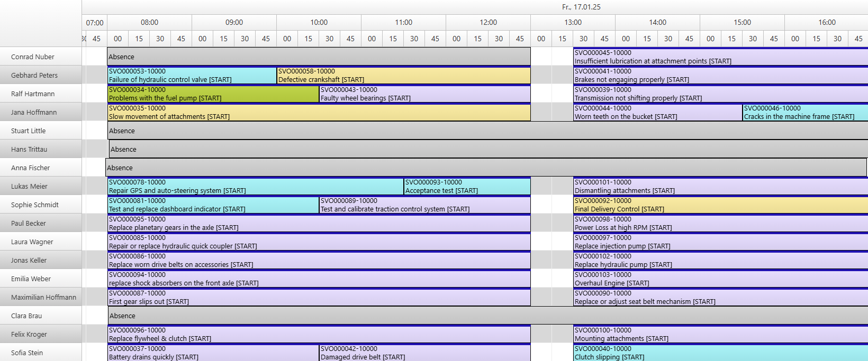Click the Overhaul Engine service order

pos(720,279)
